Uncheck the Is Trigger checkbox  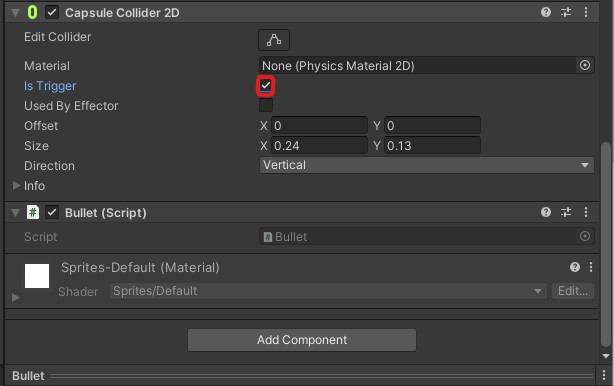pos(265,85)
